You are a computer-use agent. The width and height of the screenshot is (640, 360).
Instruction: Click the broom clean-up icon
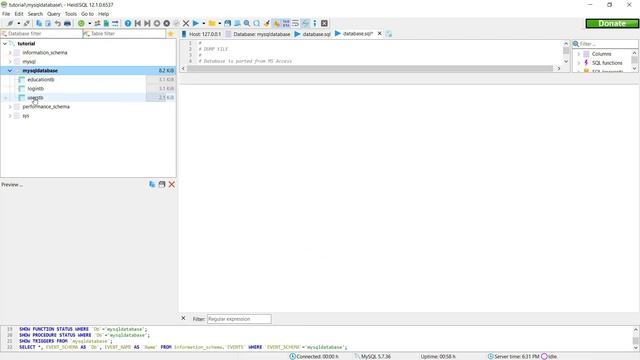[267, 24]
